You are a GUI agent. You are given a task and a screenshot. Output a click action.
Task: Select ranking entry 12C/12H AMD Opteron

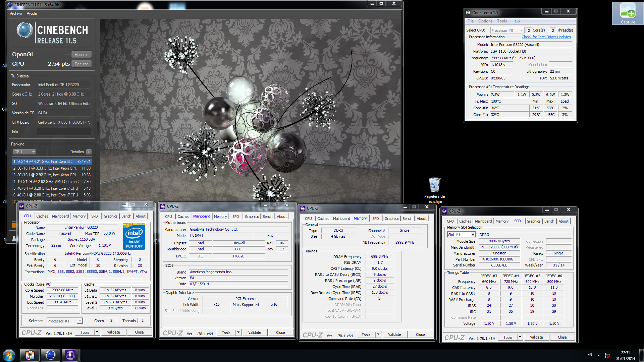tap(52, 182)
